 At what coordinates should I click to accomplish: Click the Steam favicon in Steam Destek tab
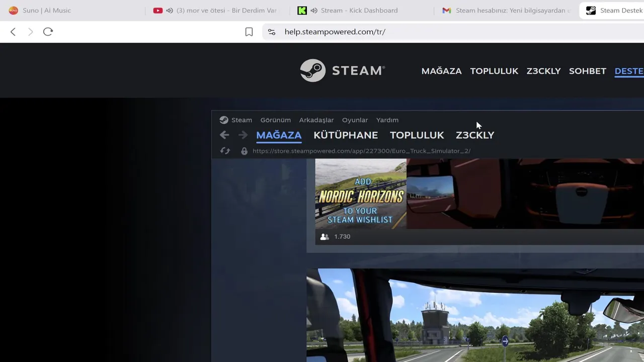[591, 10]
